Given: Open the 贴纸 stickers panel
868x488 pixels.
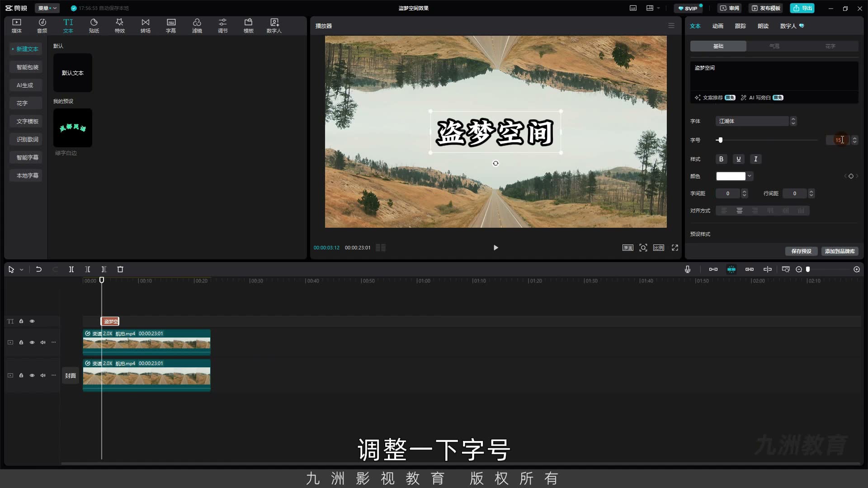Looking at the screenshot, I should [94, 26].
